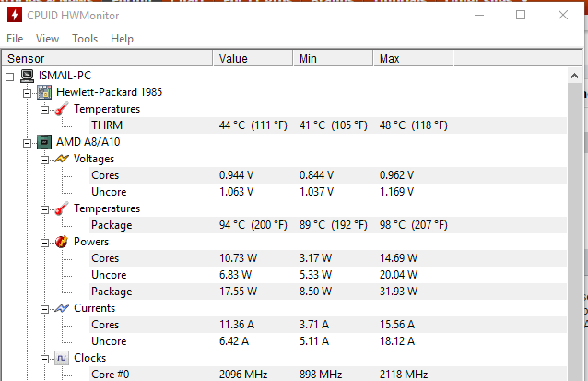Collapse the Currents group
Screen dimensions: 588x381
pos(44,309)
